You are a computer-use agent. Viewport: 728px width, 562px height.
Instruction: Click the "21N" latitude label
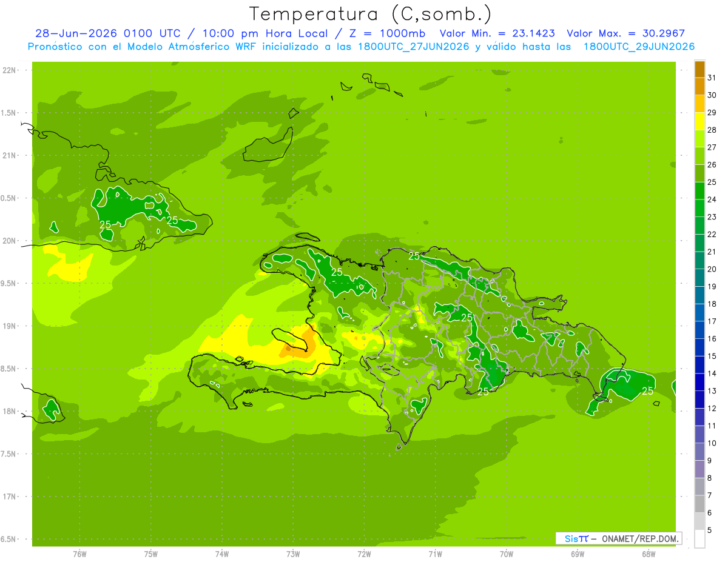(10, 156)
